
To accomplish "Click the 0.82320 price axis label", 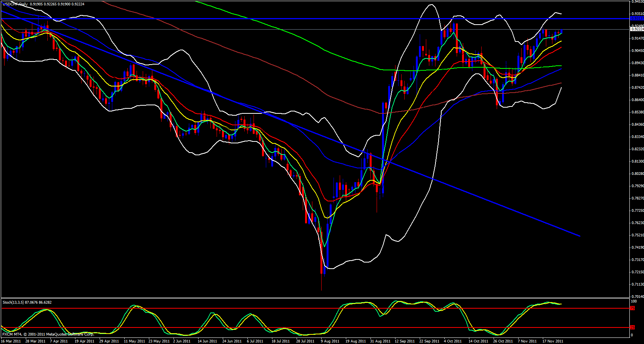I will tap(637, 149).
